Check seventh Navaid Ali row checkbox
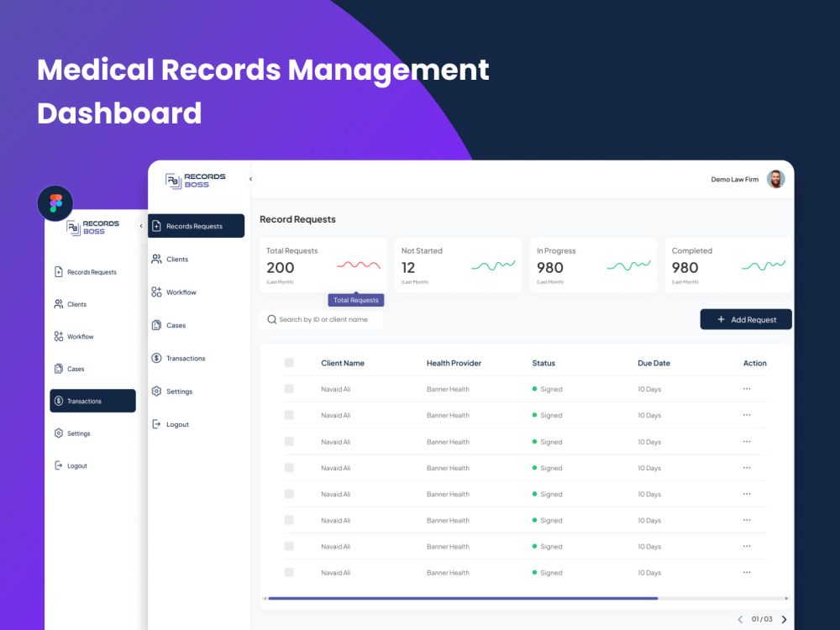 [289, 547]
